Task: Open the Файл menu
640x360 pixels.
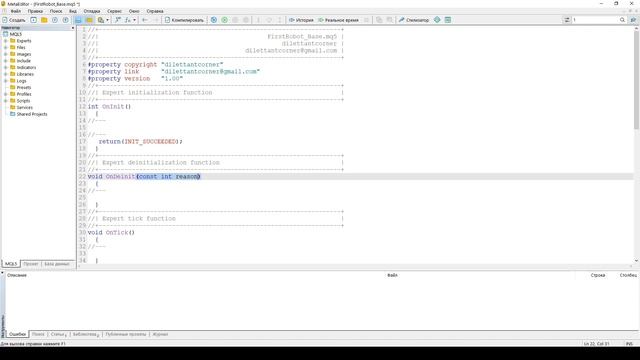Action: (x=16, y=11)
